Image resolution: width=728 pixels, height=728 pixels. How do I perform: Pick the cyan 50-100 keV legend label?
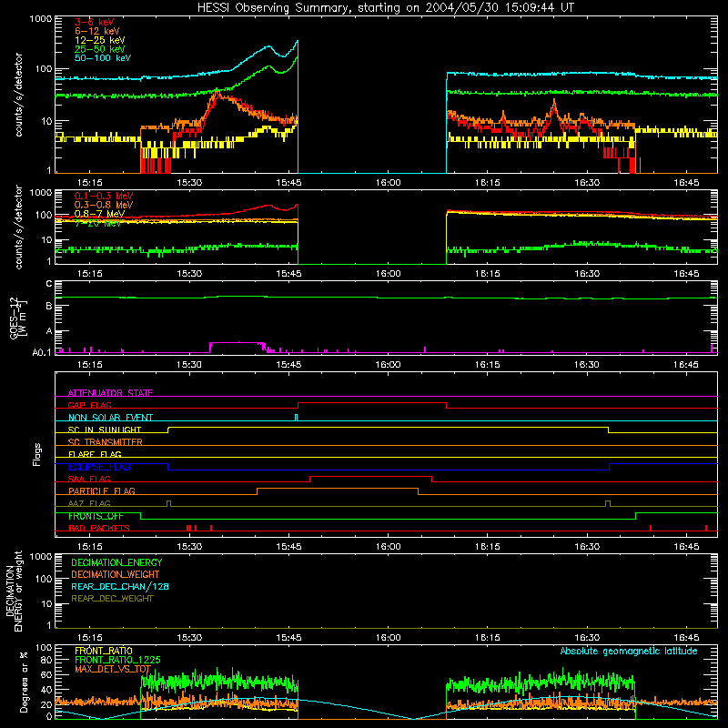tap(103, 58)
